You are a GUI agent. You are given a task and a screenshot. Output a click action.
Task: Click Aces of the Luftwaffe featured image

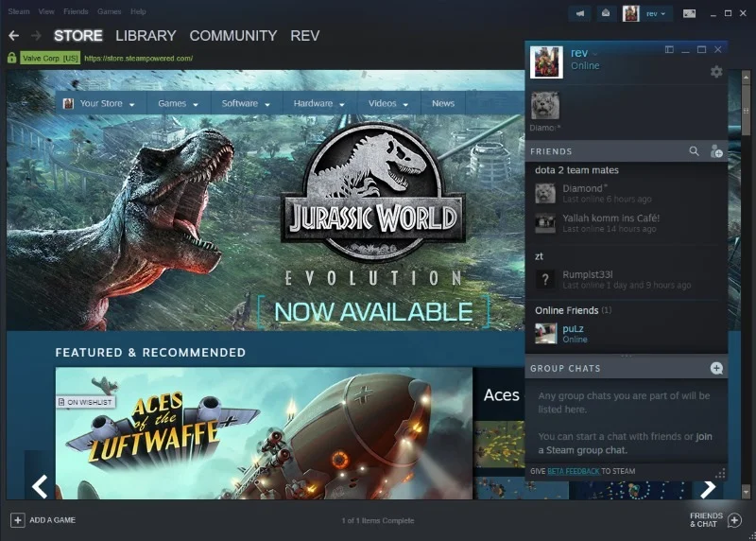coord(264,433)
